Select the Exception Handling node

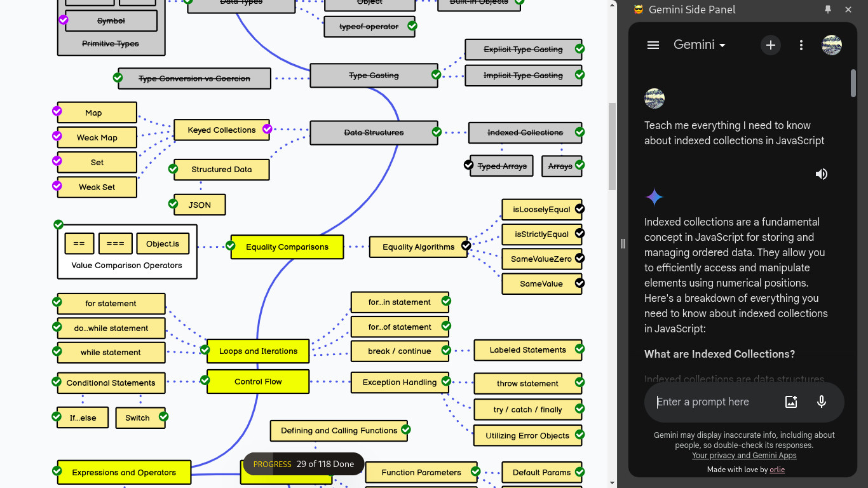[x=400, y=383]
